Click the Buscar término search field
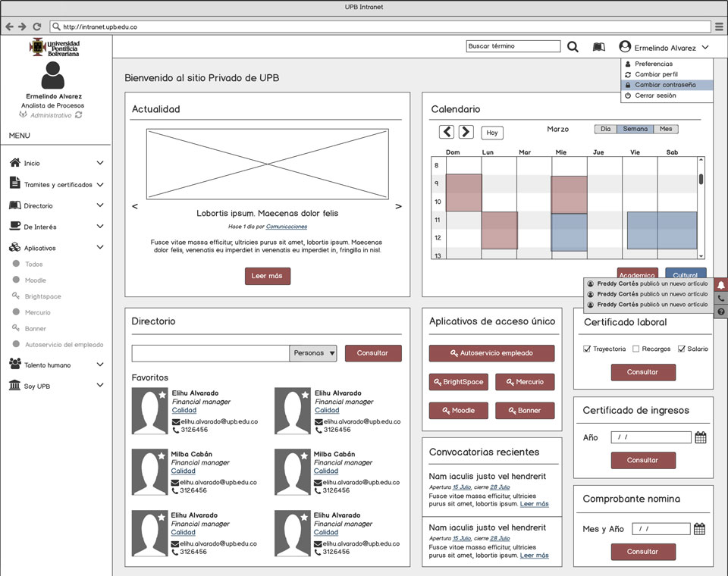The image size is (728, 576). [513, 46]
